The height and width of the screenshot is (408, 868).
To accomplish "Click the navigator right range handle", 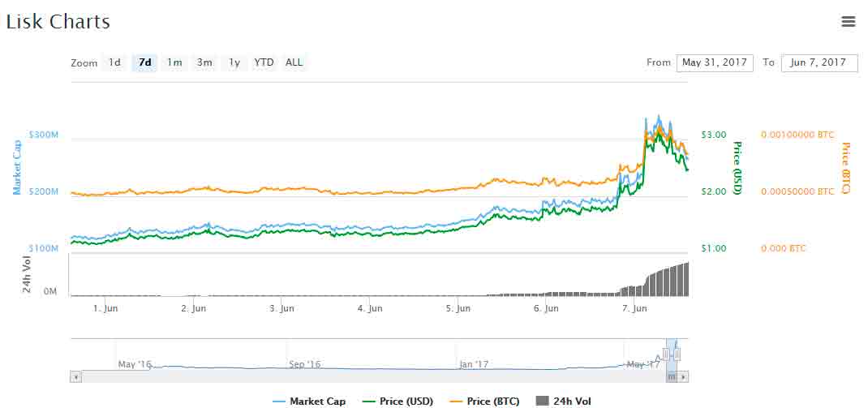I will pyautogui.click(x=677, y=354).
